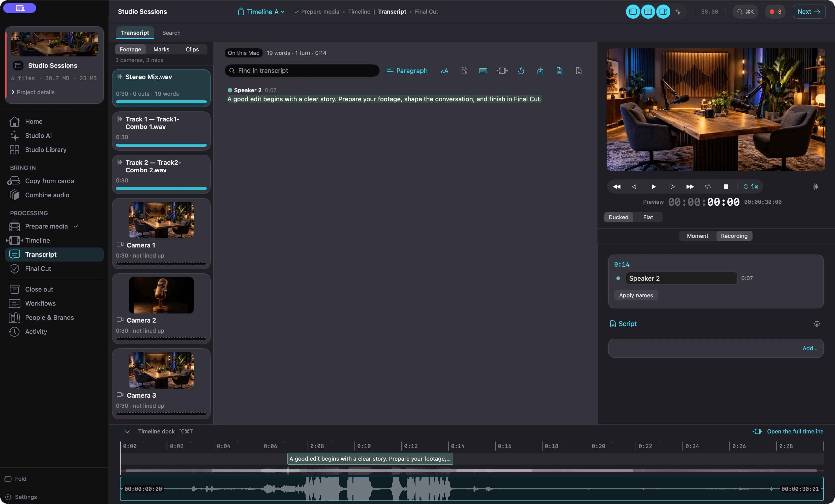Toggle the center list panel button
This screenshot has width=835, height=504.
point(648,12)
